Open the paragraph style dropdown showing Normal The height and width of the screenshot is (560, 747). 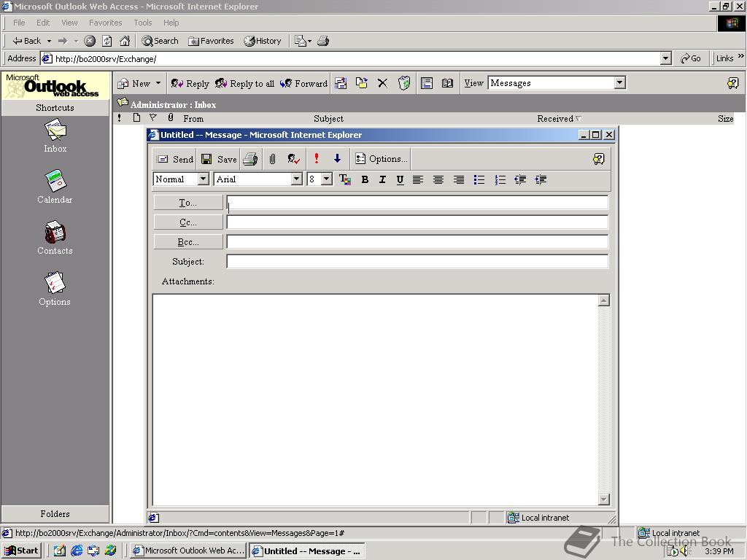(204, 179)
